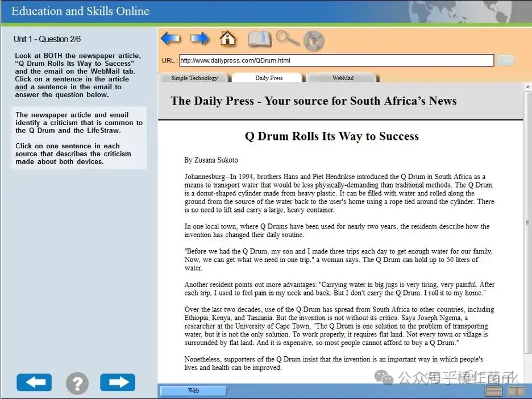Click sentence 'The Q Drum can hold up to 50 liters'
The image size is (532, 399).
click(331, 264)
